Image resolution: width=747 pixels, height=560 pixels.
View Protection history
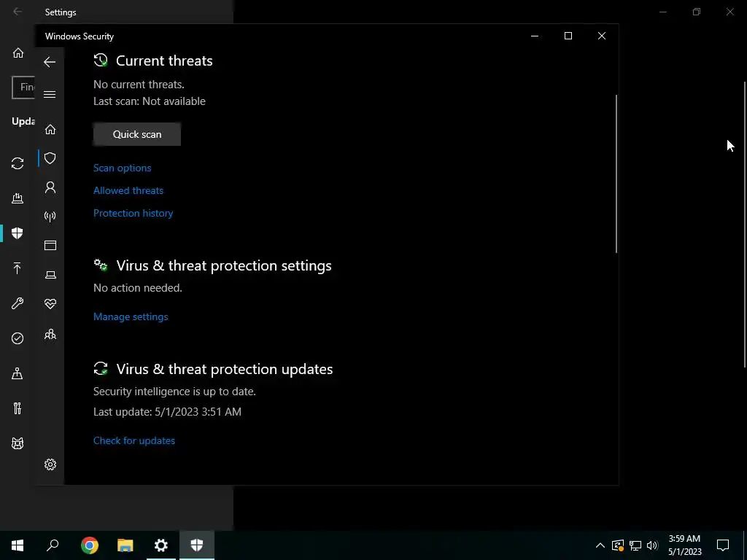pyautogui.click(x=133, y=214)
